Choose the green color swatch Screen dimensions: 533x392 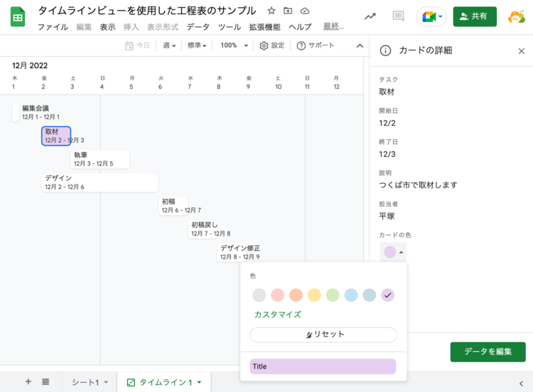(x=333, y=295)
